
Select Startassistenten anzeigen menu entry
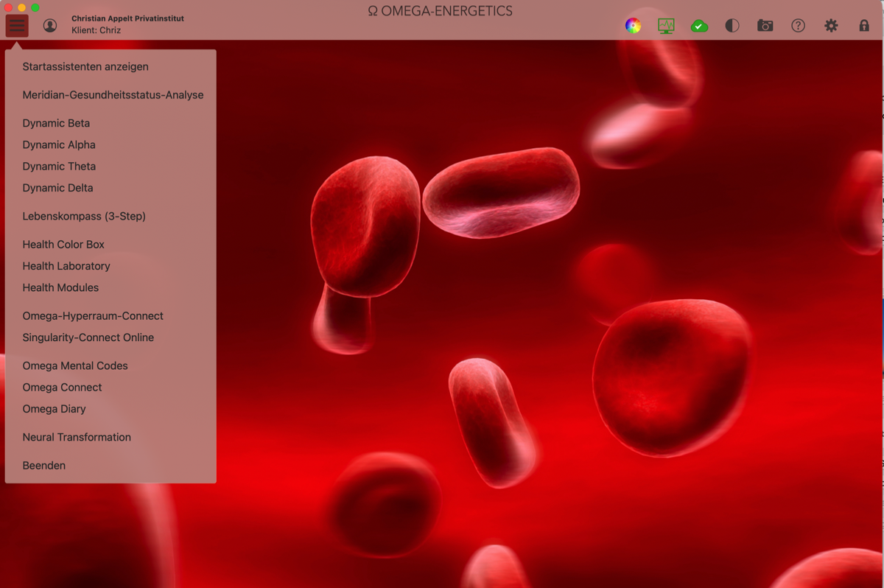tap(85, 66)
